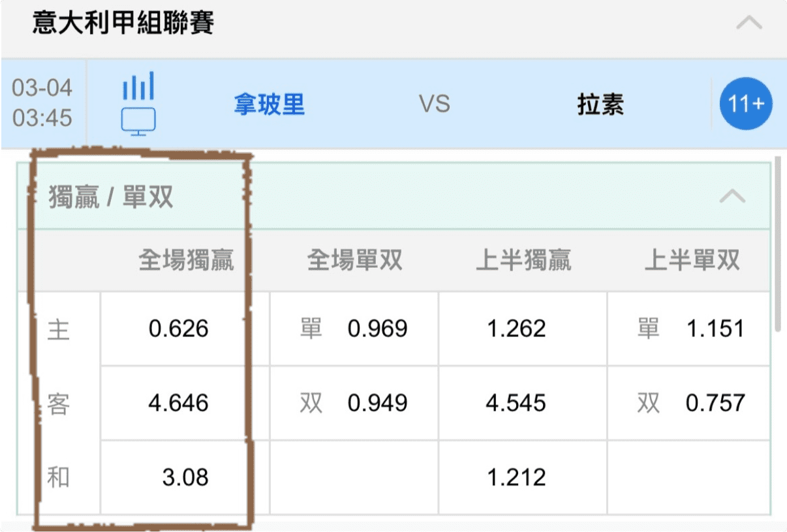787x532 pixels.
Task: Pick full-time draw odds 3.08
Action: point(185,477)
